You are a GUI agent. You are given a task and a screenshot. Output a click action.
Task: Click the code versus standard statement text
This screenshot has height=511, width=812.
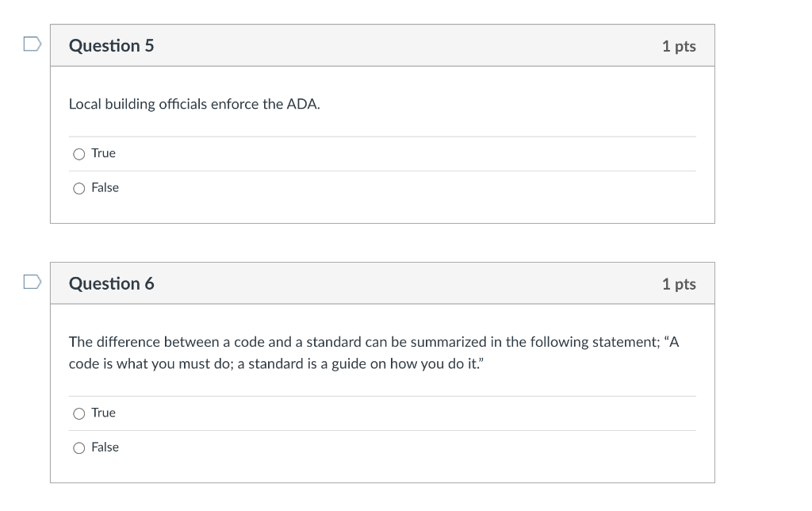(x=373, y=351)
